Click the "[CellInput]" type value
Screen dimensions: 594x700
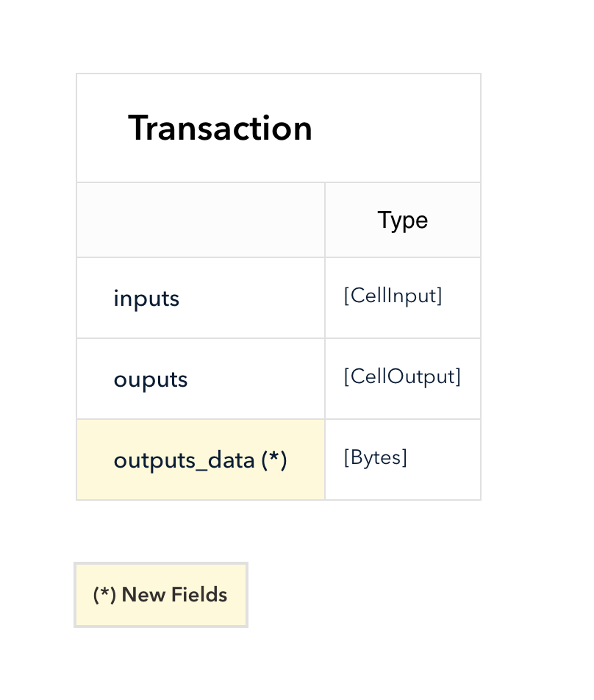pyautogui.click(x=393, y=296)
